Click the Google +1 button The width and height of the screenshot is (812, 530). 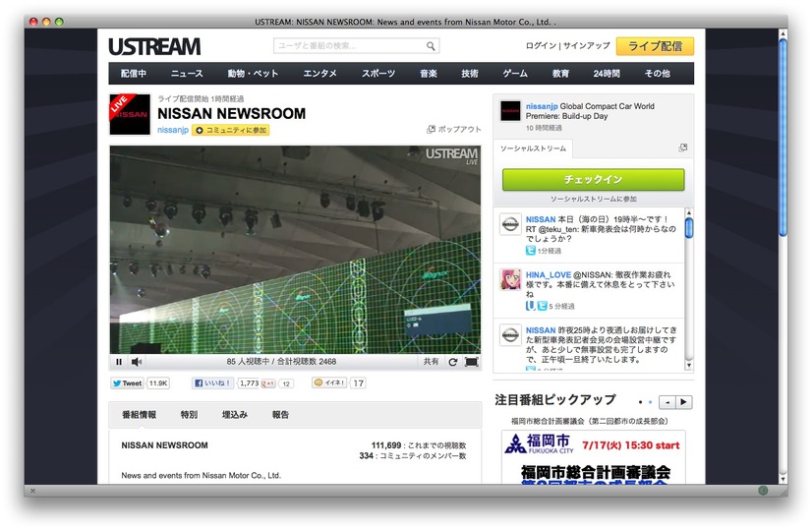(267, 383)
